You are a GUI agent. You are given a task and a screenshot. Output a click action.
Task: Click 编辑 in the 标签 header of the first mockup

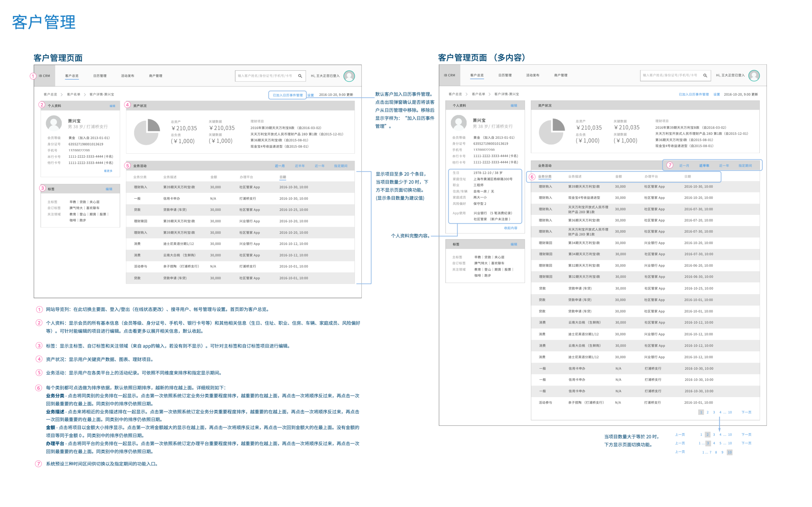click(x=109, y=189)
